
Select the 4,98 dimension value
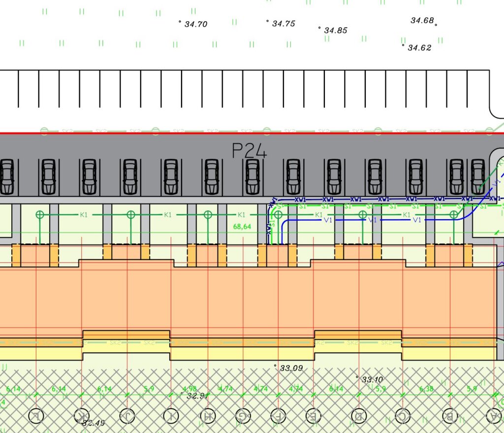[189, 389]
